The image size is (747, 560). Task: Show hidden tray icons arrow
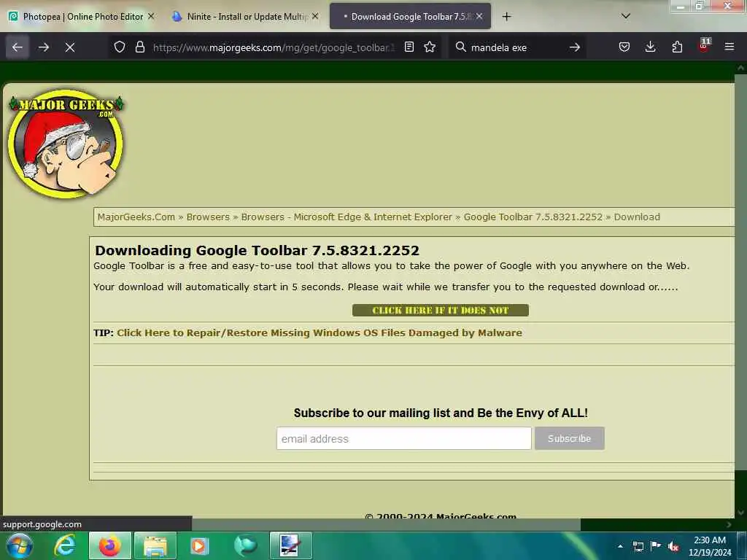[x=620, y=546]
